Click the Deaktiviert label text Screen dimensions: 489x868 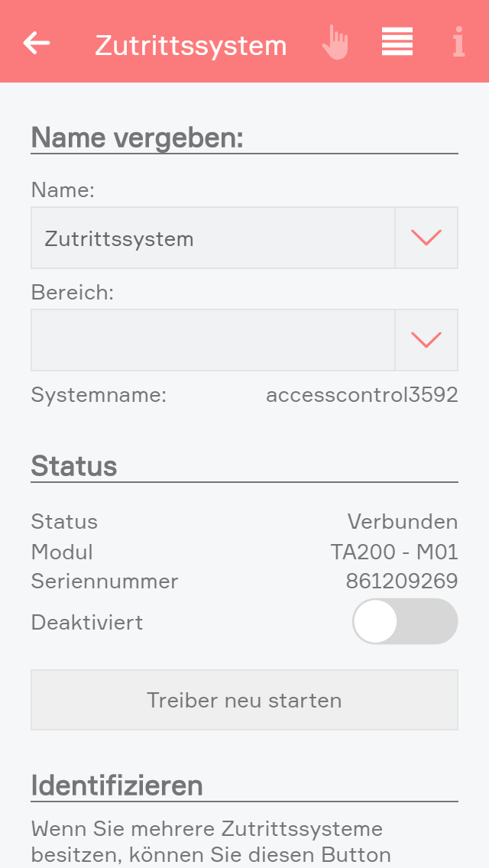[87, 622]
